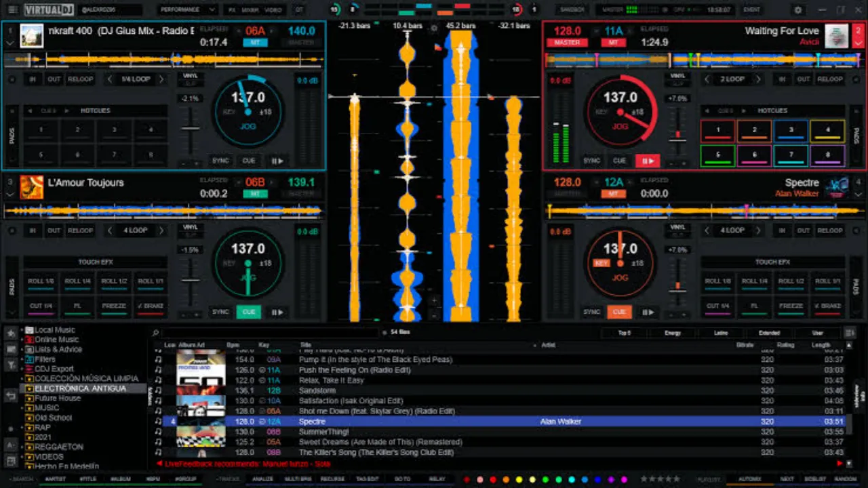Double the 4 LOOP size on deck 4
The height and width of the screenshot is (488, 868).
pyautogui.click(x=758, y=230)
